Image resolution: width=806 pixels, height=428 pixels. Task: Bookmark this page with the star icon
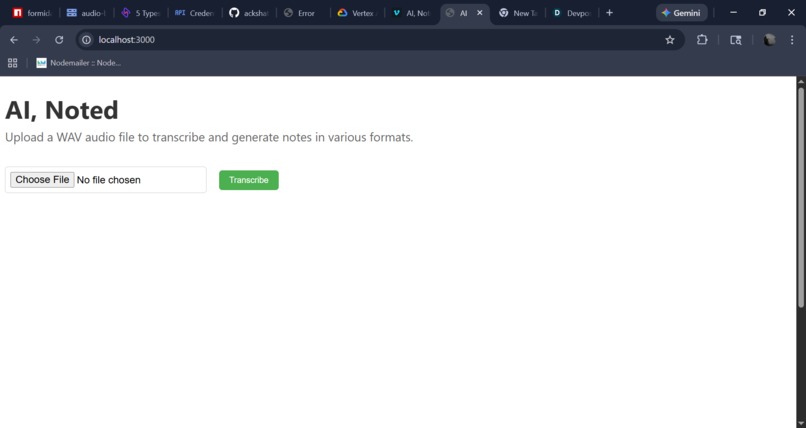[x=670, y=40]
